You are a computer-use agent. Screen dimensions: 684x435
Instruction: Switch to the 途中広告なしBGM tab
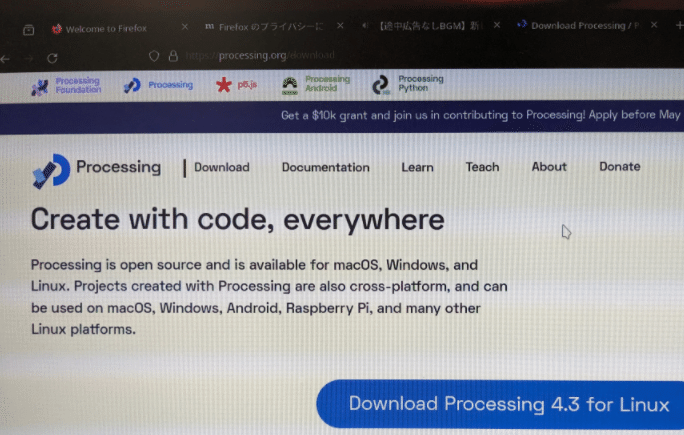tap(429, 26)
